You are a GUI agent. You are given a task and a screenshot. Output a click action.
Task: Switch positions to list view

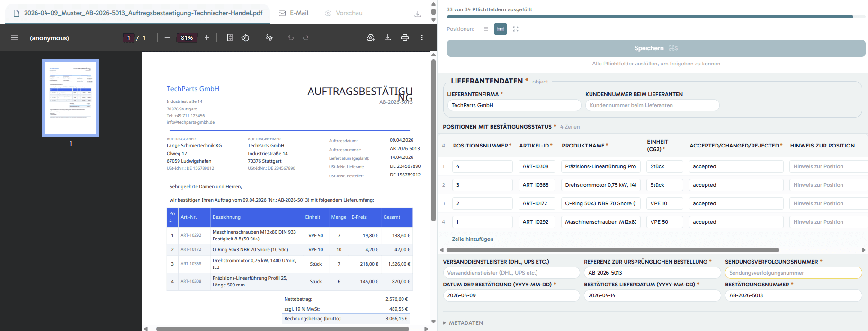(x=485, y=29)
